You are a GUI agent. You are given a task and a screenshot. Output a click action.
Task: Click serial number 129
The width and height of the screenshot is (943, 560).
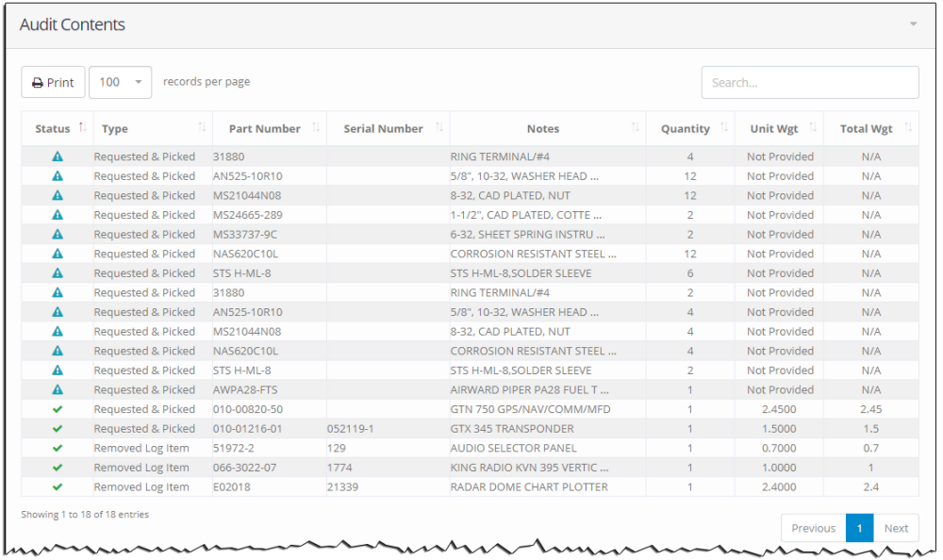[337, 448]
